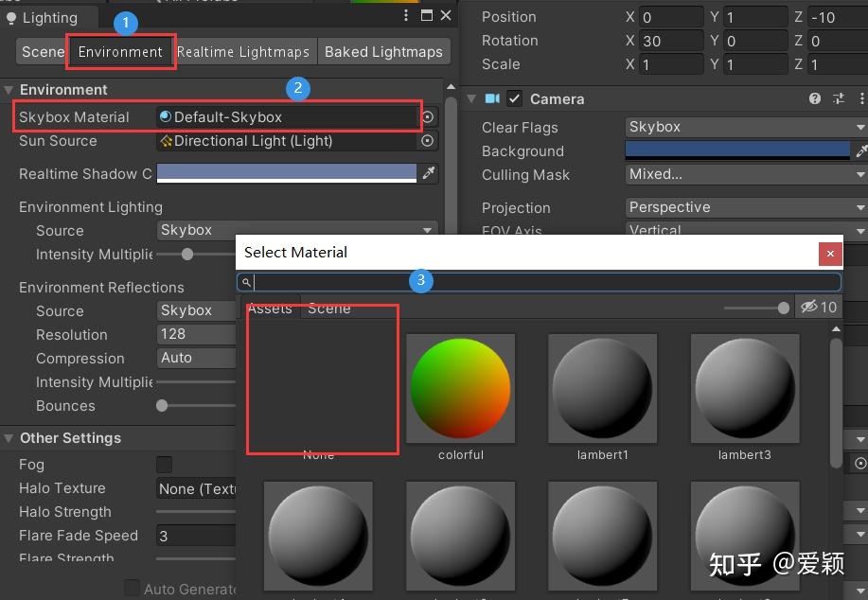868x600 pixels.
Task: Select the colorful material thumbnail
Action: [460, 388]
